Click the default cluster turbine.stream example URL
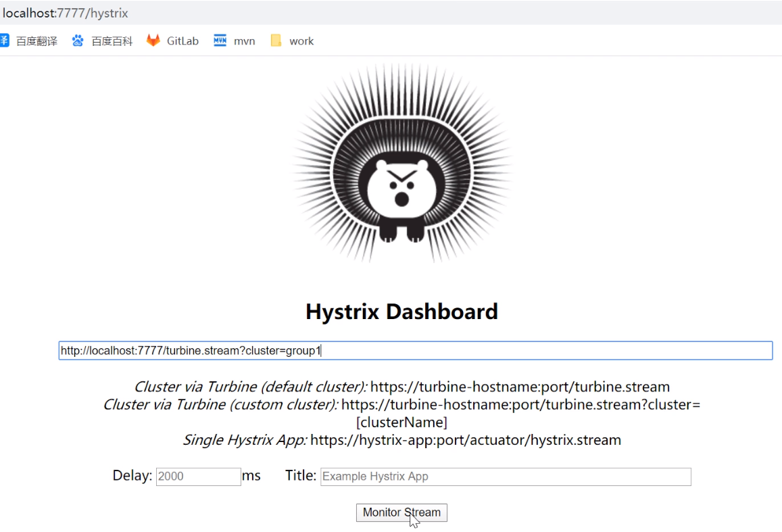 (x=520, y=387)
